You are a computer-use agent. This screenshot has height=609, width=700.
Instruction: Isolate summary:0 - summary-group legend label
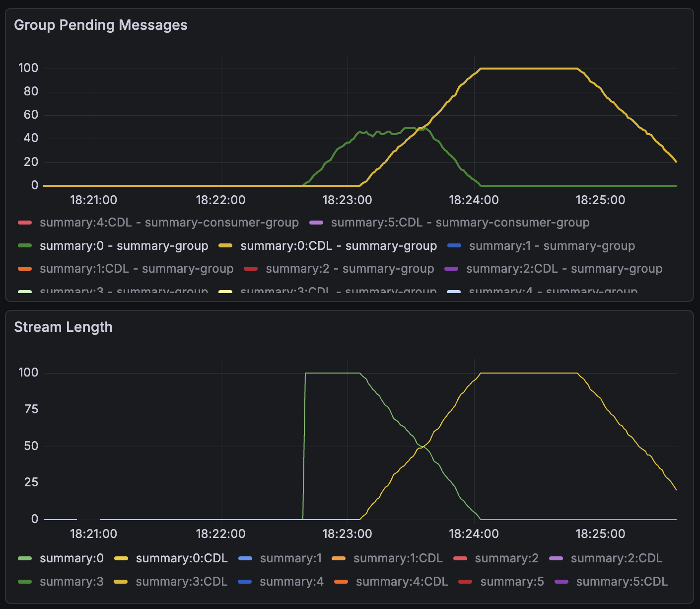(124, 246)
